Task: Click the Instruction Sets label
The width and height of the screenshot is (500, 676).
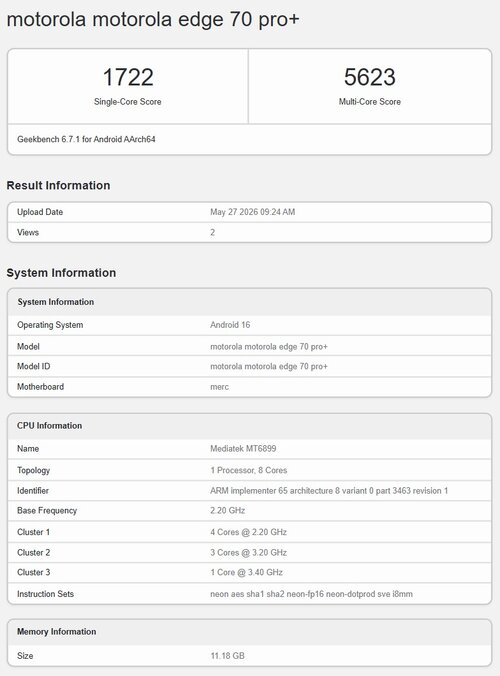Action: pos(45,594)
